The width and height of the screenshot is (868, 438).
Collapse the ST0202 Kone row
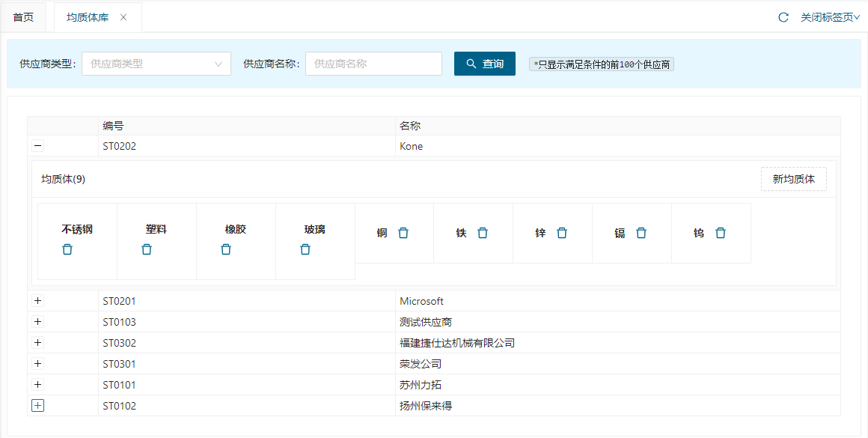38,146
